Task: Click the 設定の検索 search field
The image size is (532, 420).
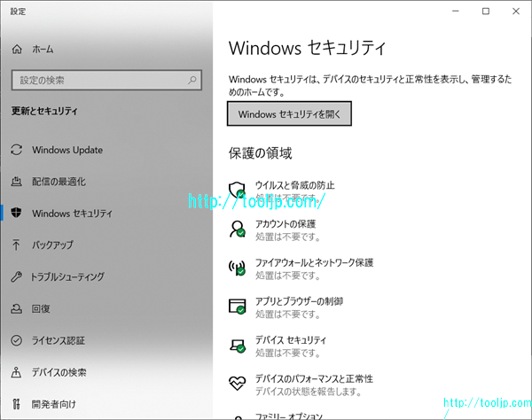Action: pyautogui.click(x=106, y=81)
